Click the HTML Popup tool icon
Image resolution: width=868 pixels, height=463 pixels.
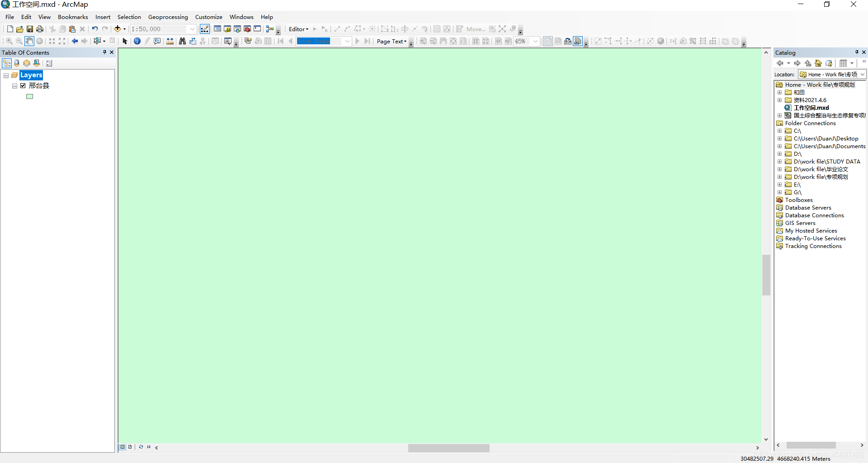pyautogui.click(x=157, y=41)
